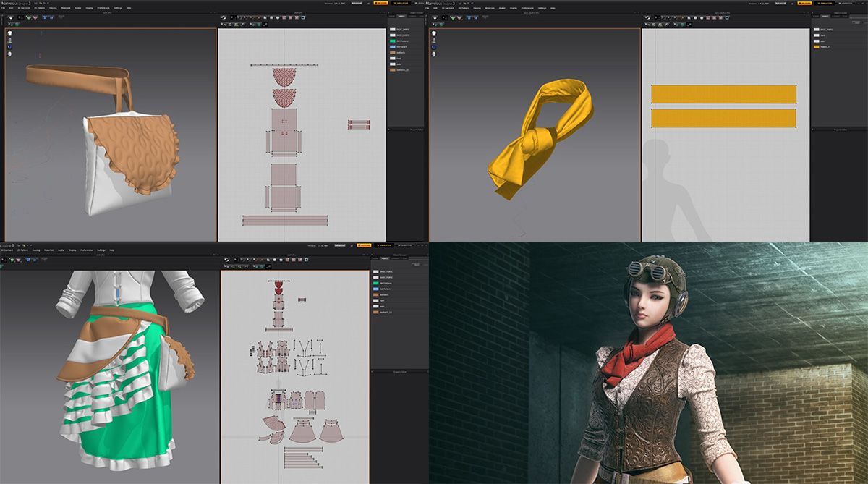Open the Help menu in the bottom-left window
868x484 pixels.
112,250
